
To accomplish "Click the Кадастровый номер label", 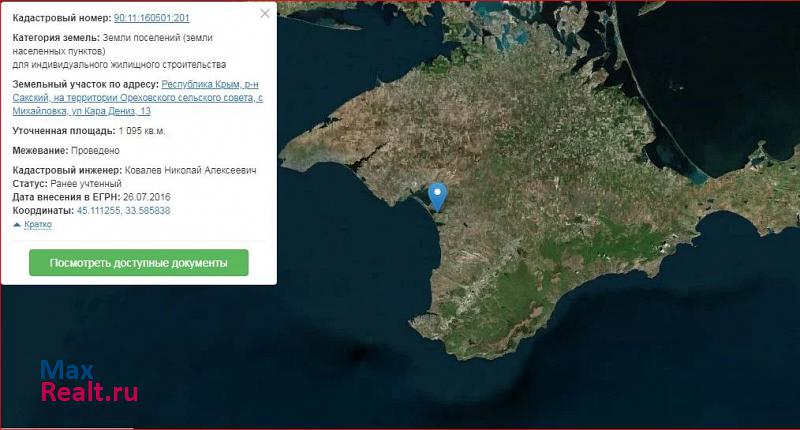I will coord(61,18).
